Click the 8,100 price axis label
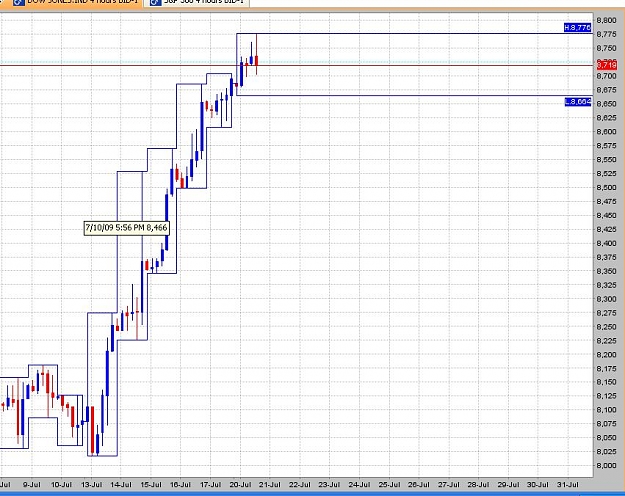 point(606,410)
